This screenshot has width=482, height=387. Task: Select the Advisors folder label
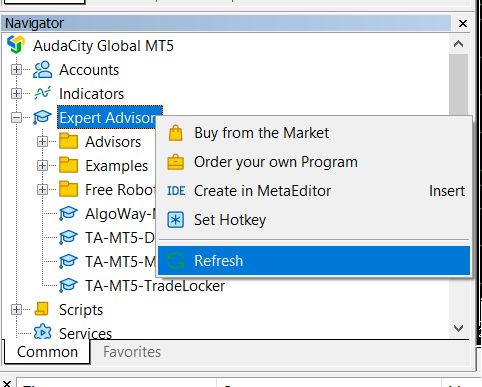point(113,142)
